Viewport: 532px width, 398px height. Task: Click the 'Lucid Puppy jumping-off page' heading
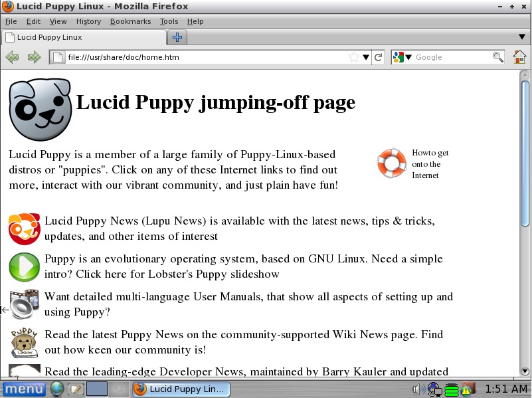tap(216, 102)
